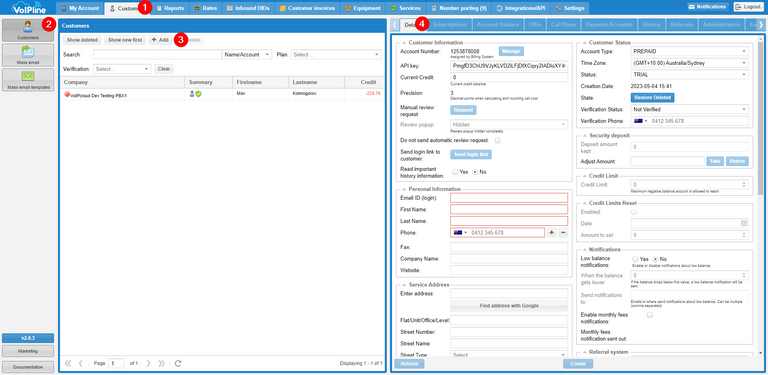The height and width of the screenshot is (375, 768).
Task: Select the row VoIPcloud Dev Testing PBX1
Action: coord(222,94)
